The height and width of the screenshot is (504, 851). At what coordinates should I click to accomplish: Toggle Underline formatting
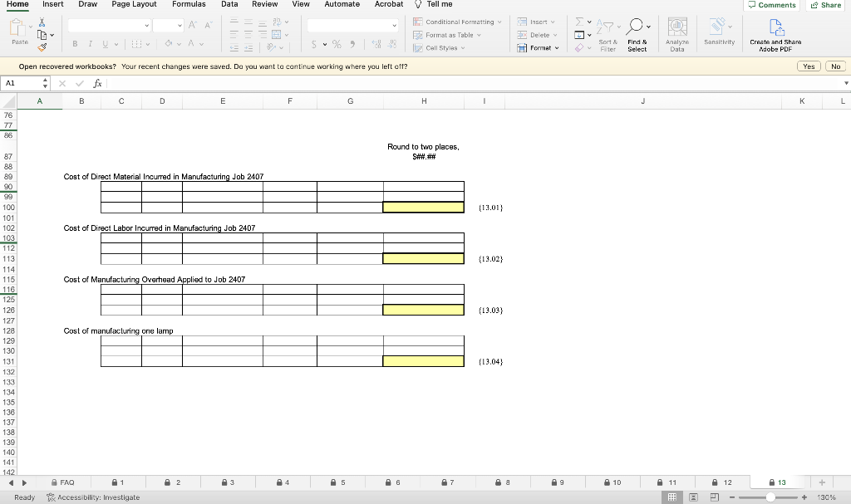point(105,44)
